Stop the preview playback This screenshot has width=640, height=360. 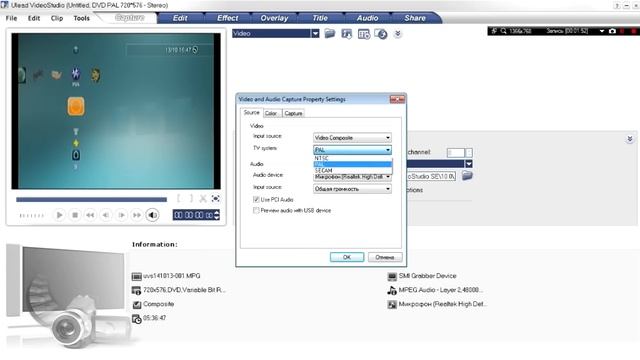[x=75, y=215]
